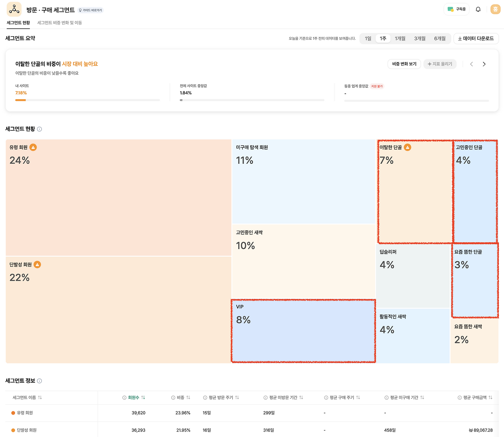The width and height of the screenshot is (504, 437).
Task: Select the 딥슬리퍼 4% treemap tile
Action: pos(413,276)
